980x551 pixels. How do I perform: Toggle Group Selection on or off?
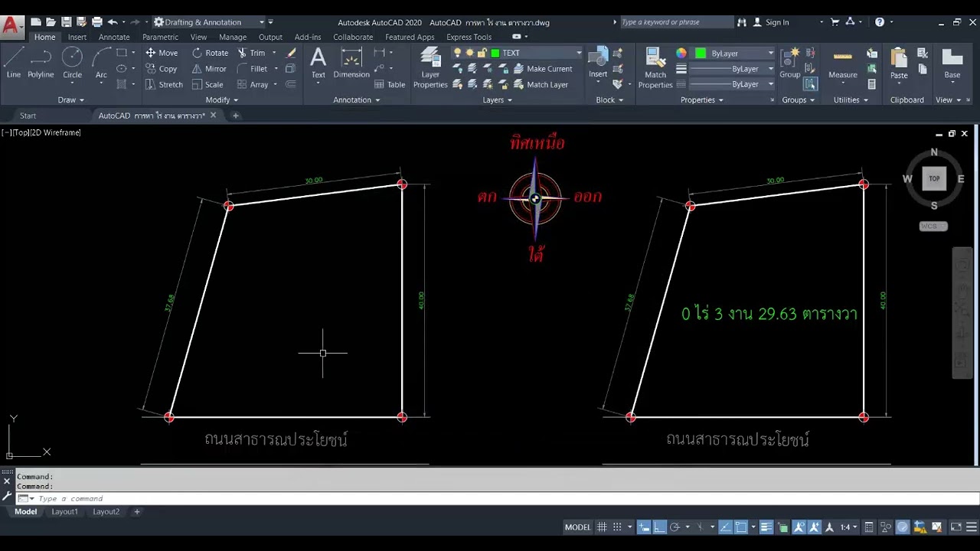(x=810, y=84)
